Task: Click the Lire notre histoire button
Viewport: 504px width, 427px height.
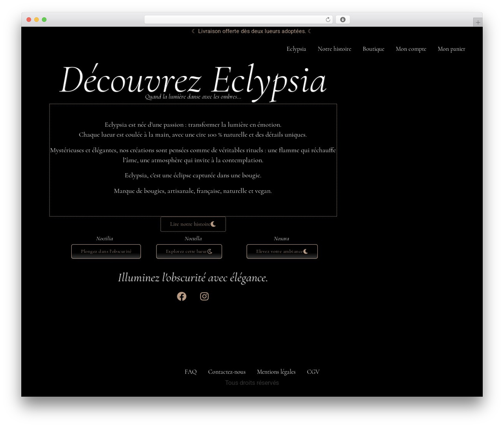Action: coord(193,224)
